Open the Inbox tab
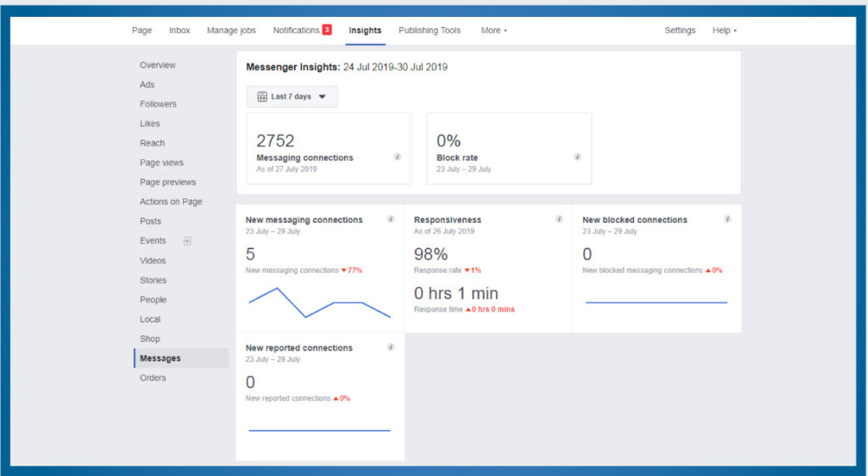Viewport: 868px width, 476px height. click(x=180, y=30)
